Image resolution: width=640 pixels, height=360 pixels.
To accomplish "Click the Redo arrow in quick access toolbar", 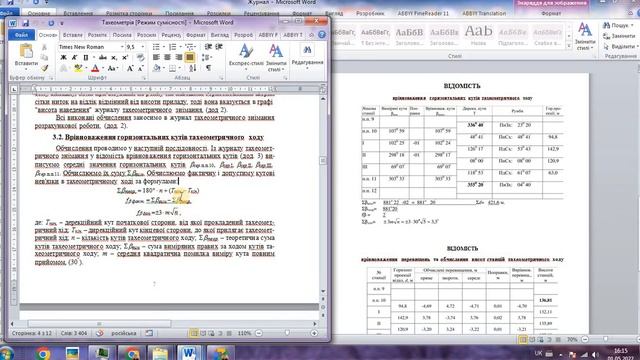I will coord(51,23).
